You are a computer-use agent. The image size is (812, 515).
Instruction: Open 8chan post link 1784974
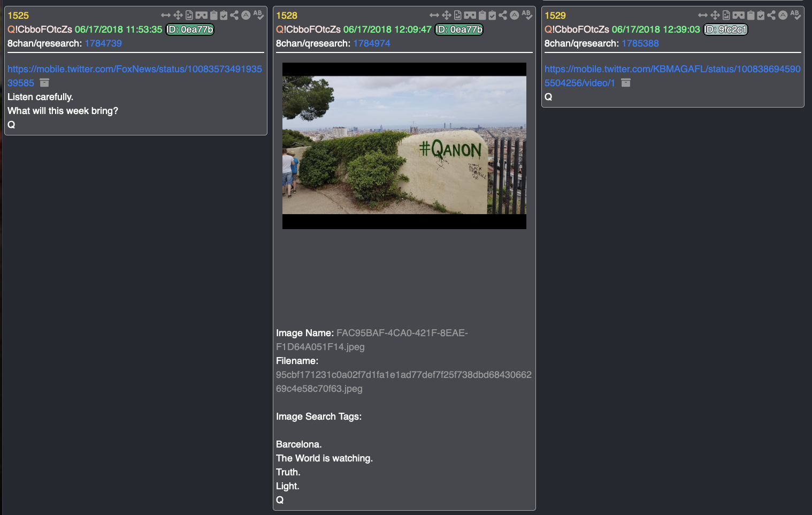pyautogui.click(x=372, y=43)
